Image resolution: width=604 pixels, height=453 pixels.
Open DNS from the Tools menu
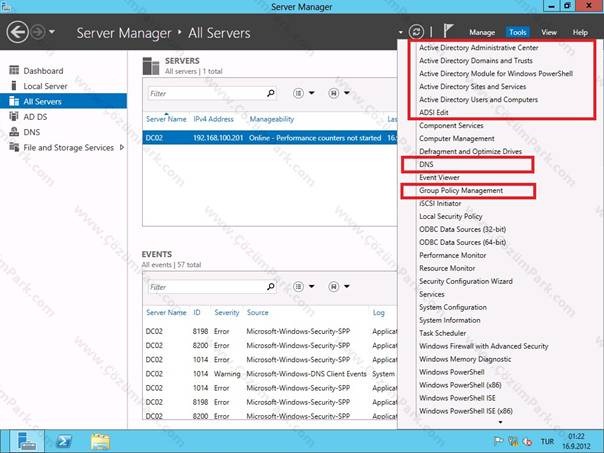(x=426, y=164)
